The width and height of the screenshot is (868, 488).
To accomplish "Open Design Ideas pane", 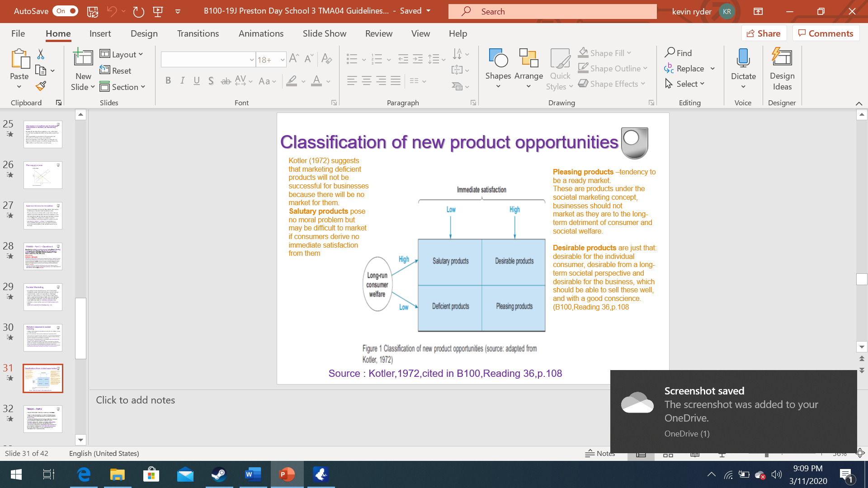I will click(x=782, y=69).
